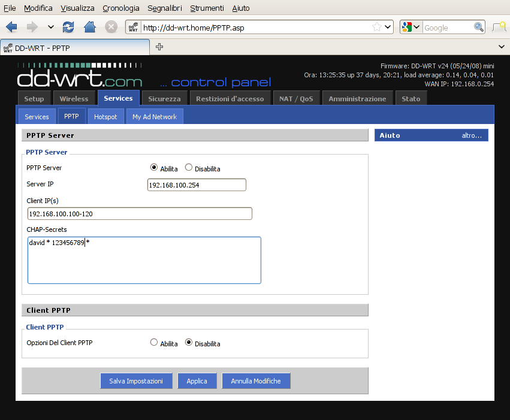This screenshot has width=510, height=420.
Task: Open the Cronologia menu
Action: click(121, 8)
